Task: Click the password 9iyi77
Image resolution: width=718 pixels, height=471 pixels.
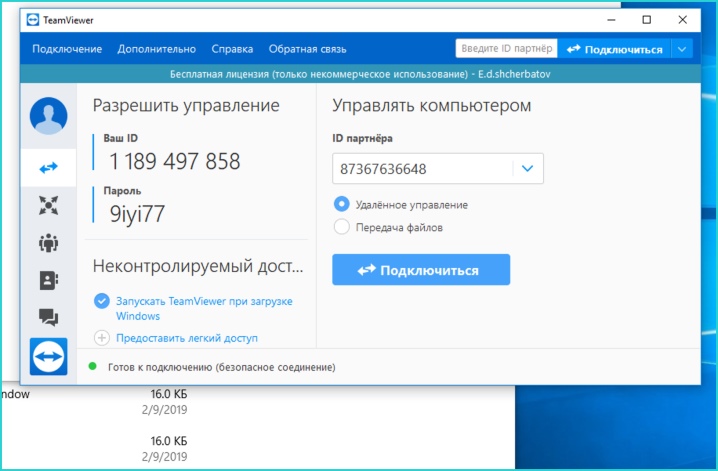Action: pos(137,214)
